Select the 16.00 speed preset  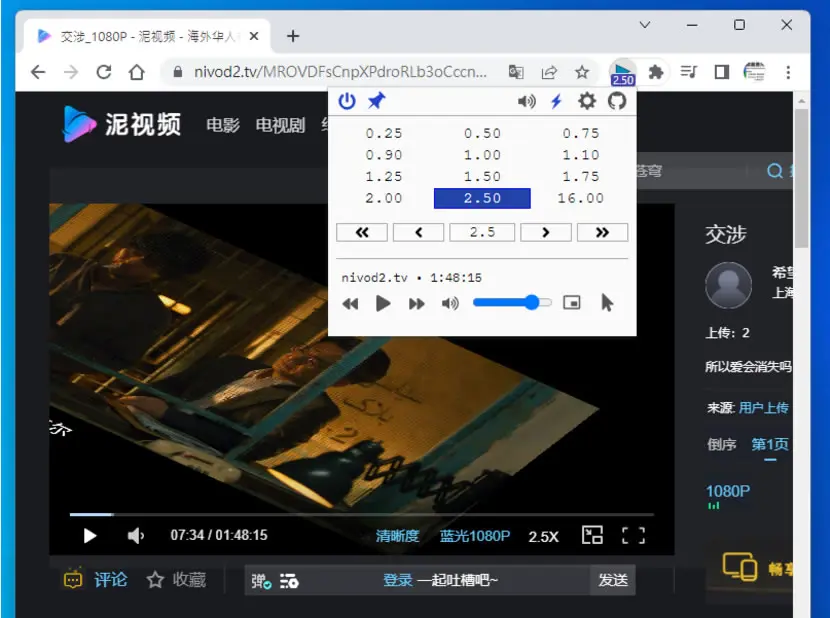(580, 198)
